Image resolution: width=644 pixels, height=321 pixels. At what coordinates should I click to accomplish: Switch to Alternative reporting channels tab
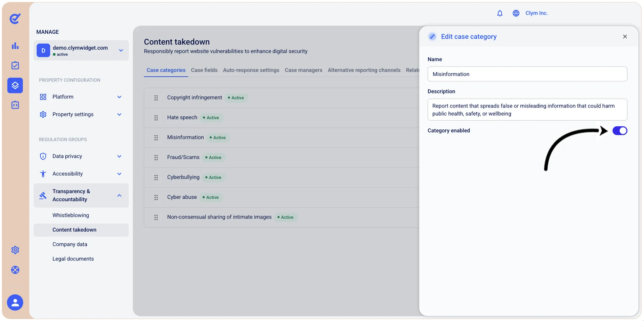click(x=364, y=70)
